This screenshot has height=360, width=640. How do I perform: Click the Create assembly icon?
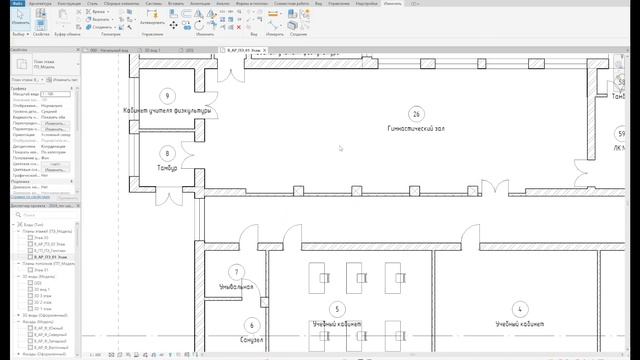[293, 13]
